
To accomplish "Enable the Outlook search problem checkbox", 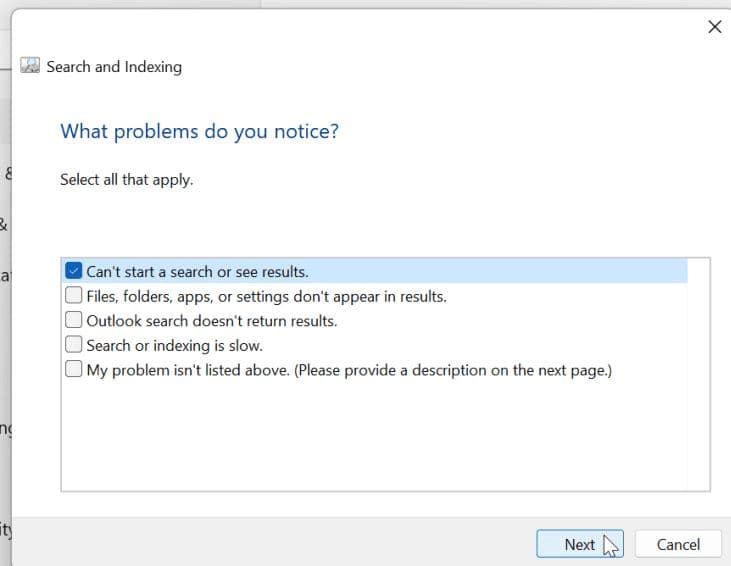I will 74,321.
